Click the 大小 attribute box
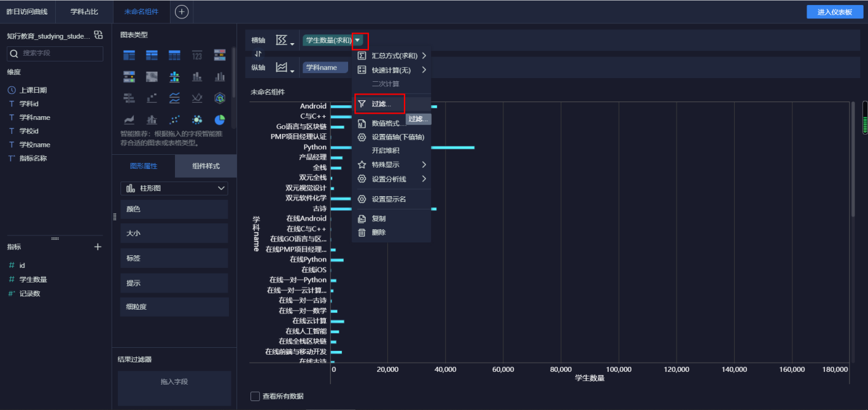 click(174, 234)
